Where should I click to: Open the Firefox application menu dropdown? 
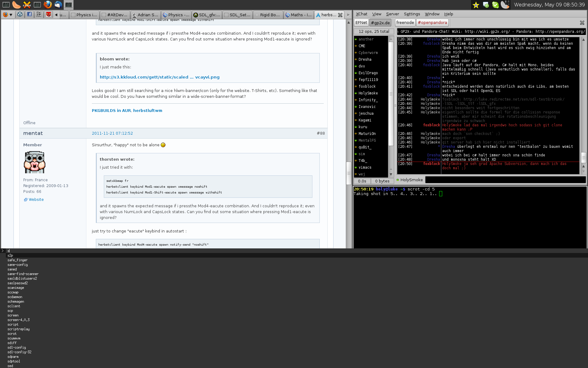[7, 14]
